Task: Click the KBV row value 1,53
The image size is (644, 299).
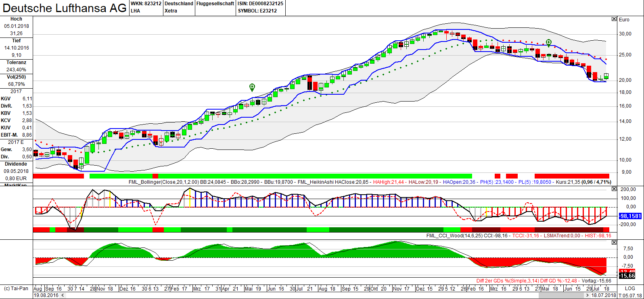Action: [27, 113]
